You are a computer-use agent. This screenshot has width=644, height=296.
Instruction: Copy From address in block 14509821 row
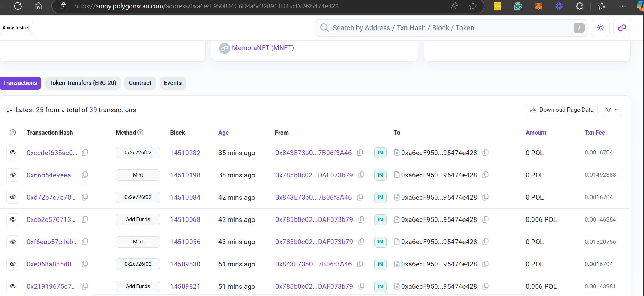(x=361, y=286)
